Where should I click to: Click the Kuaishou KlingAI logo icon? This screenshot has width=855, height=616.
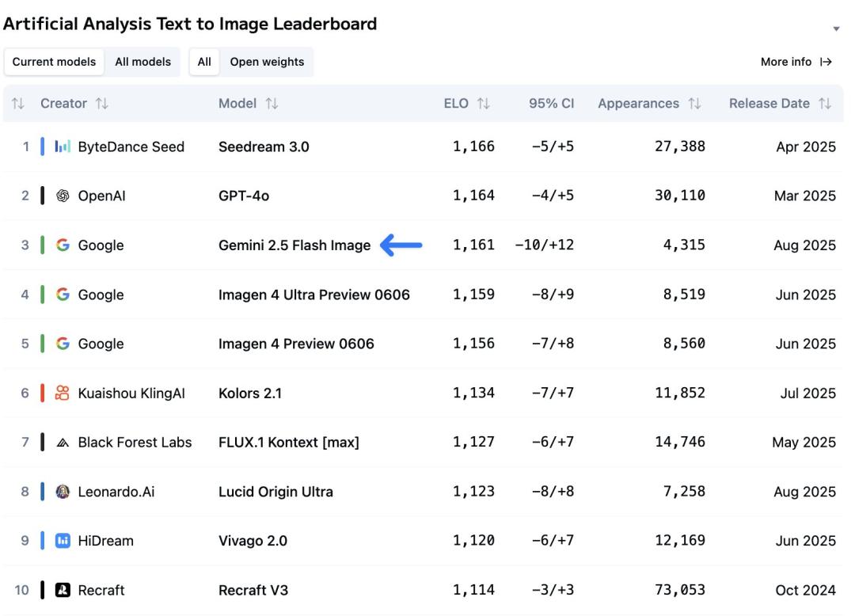(63, 393)
